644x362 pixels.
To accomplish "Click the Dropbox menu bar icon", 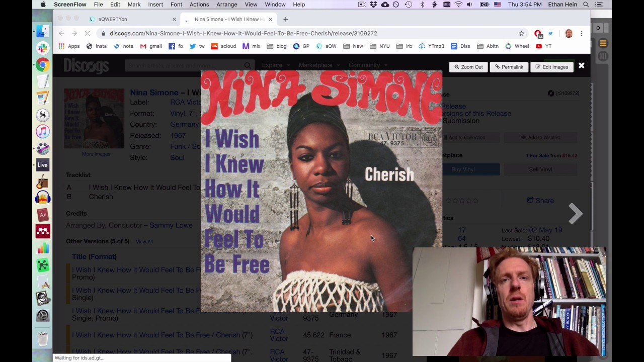I will click(374, 5).
